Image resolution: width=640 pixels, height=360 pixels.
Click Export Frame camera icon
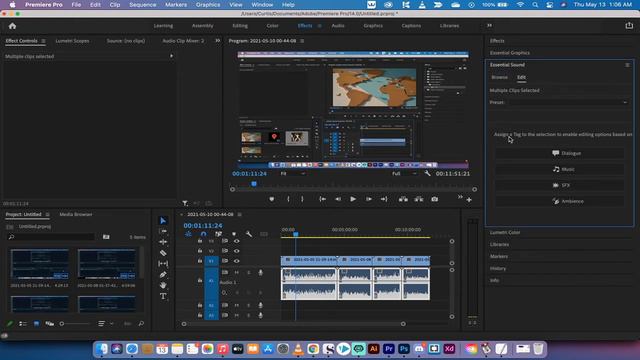pyautogui.click(x=434, y=199)
